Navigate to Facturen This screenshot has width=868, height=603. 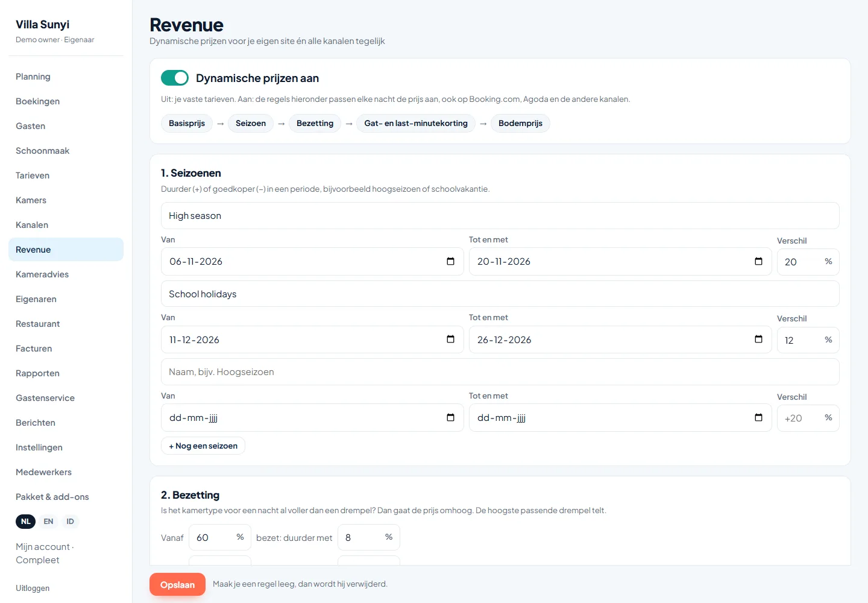(x=66, y=349)
